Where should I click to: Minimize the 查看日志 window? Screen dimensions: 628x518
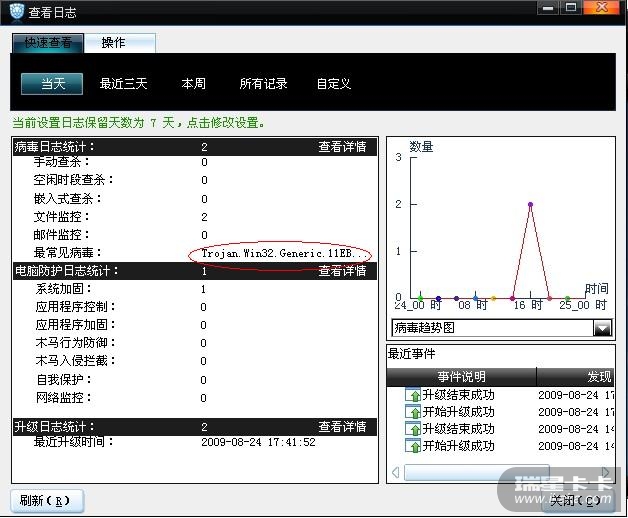coord(548,8)
